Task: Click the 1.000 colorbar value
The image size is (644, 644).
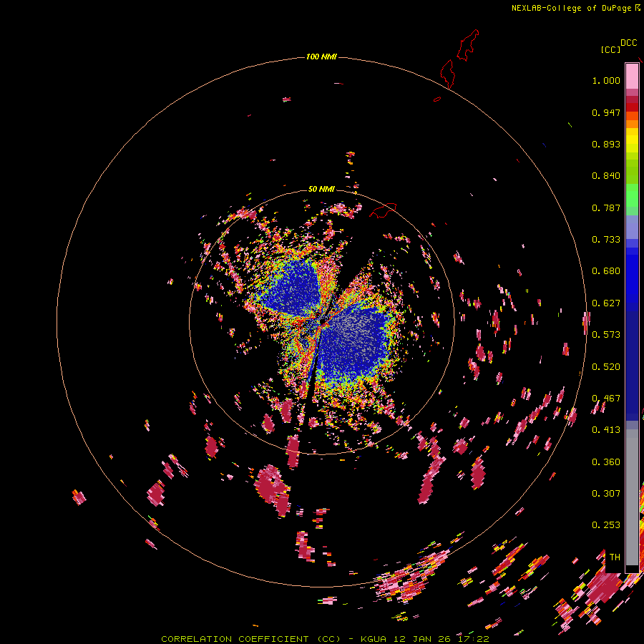Action: click(606, 80)
